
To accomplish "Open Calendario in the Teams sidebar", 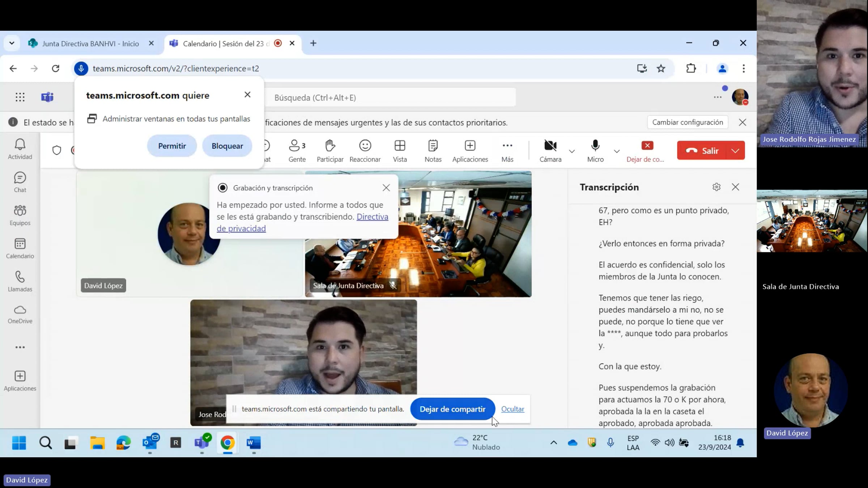I will coord(20,248).
